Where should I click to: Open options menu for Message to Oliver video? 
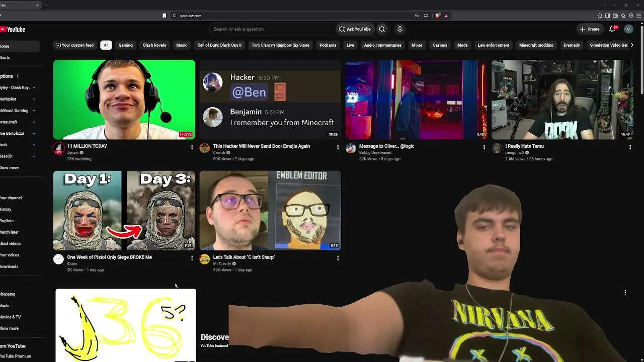(484, 147)
